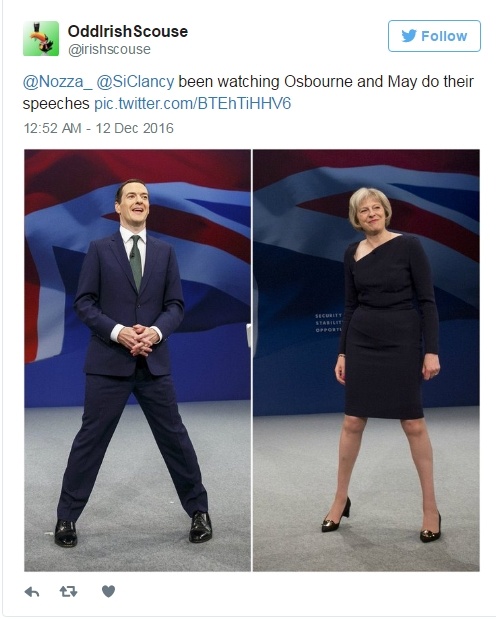Click the 12:52 AM time in the timestamp
Screen dimensions: 496x619
[53, 128]
